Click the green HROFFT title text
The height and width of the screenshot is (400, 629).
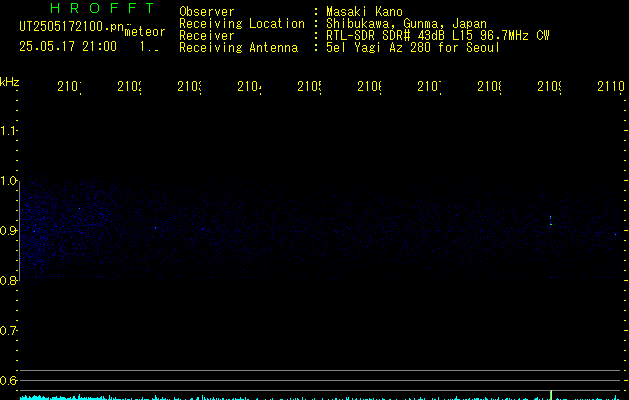pyautogui.click(x=102, y=8)
